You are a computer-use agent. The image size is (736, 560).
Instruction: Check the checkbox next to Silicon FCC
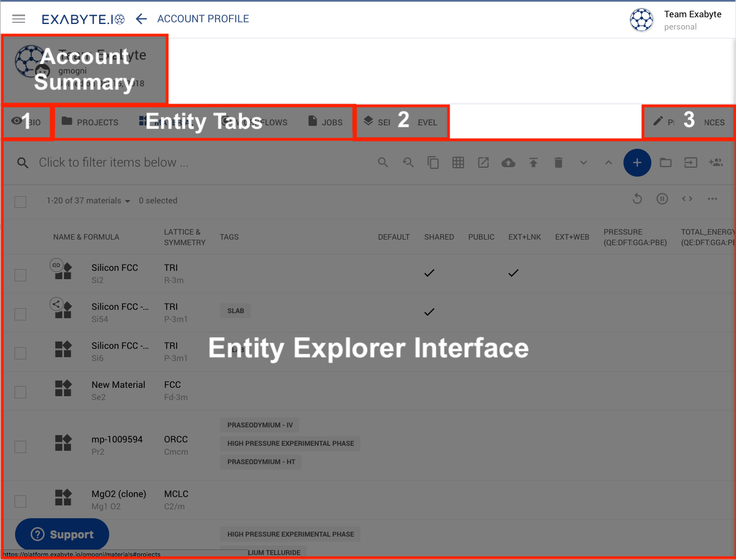20,275
